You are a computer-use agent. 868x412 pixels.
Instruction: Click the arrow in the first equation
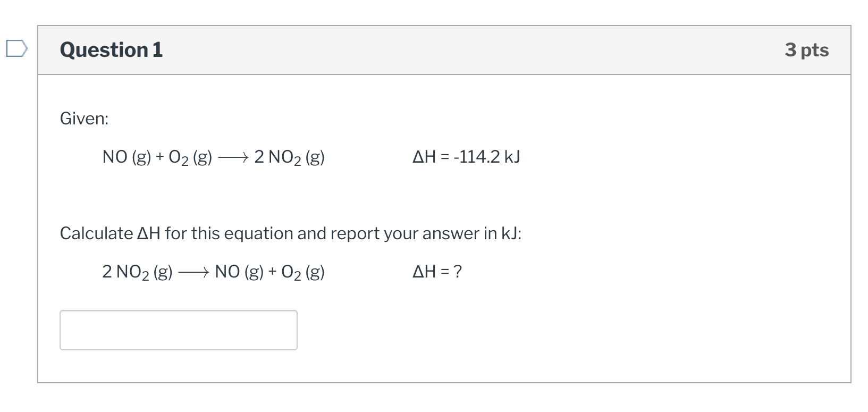tap(233, 156)
